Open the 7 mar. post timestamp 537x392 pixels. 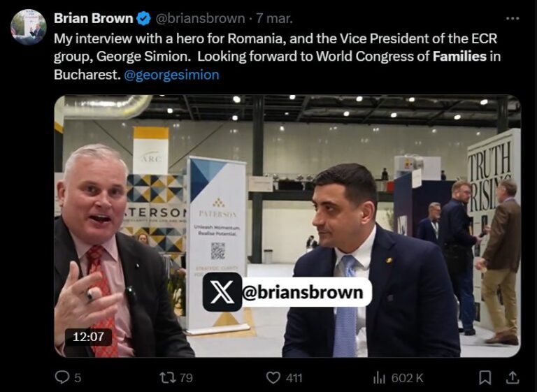pyautogui.click(x=275, y=18)
